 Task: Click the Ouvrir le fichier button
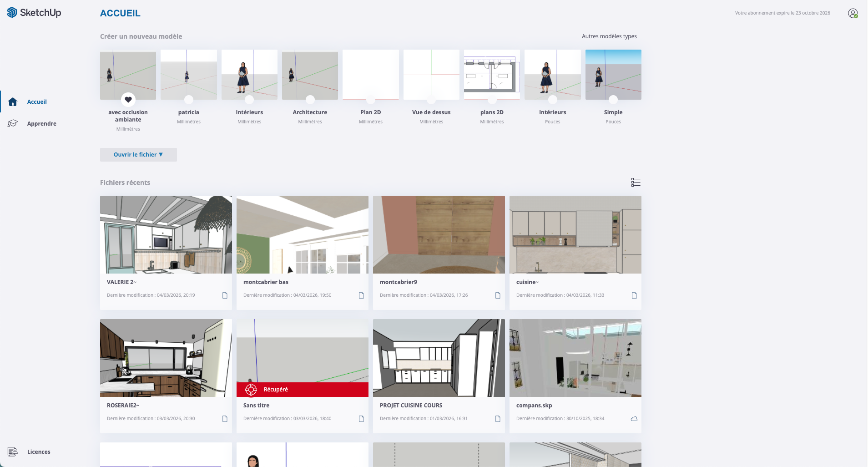[x=135, y=155]
